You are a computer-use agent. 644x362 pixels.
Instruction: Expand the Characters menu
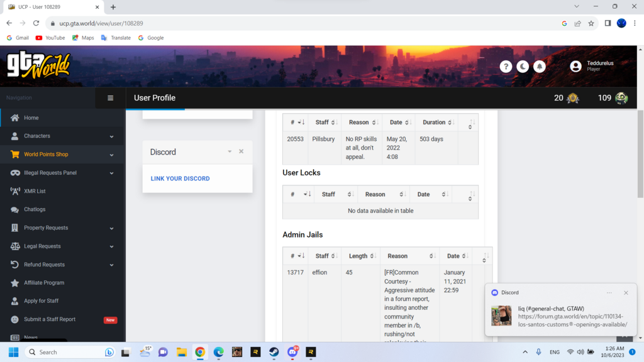[62, 136]
